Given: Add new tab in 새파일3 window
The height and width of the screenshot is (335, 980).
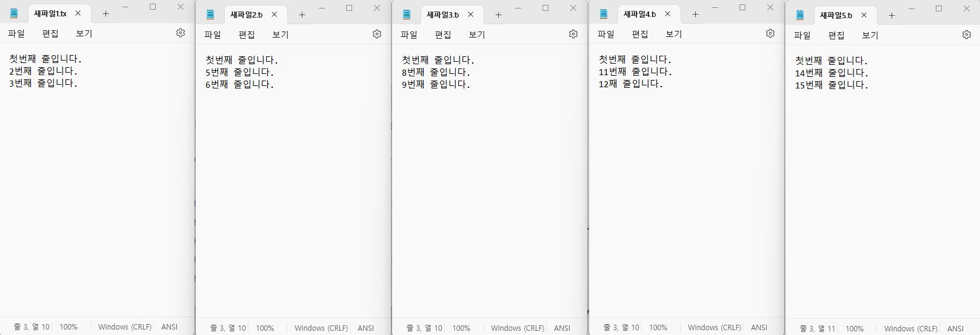Looking at the screenshot, I should 498,15.
